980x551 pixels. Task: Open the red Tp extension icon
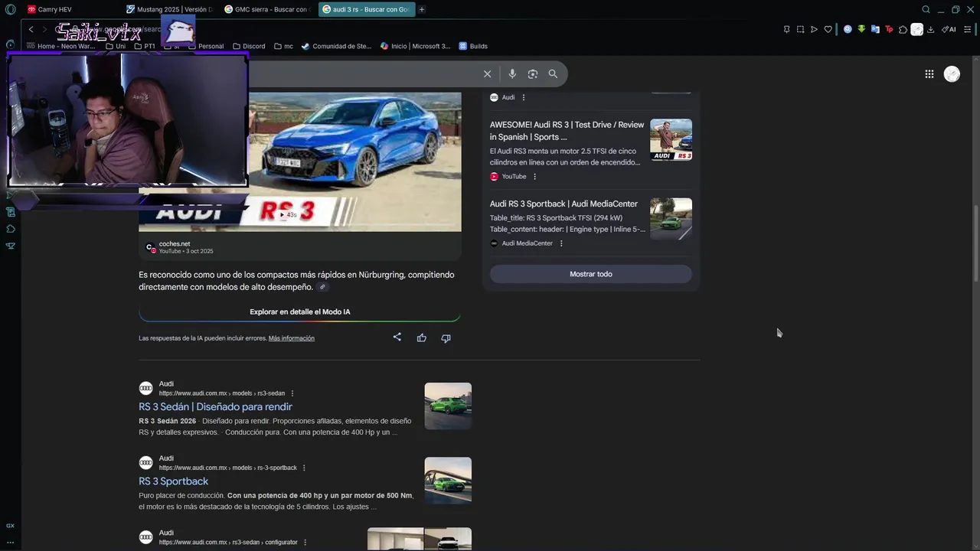click(889, 29)
